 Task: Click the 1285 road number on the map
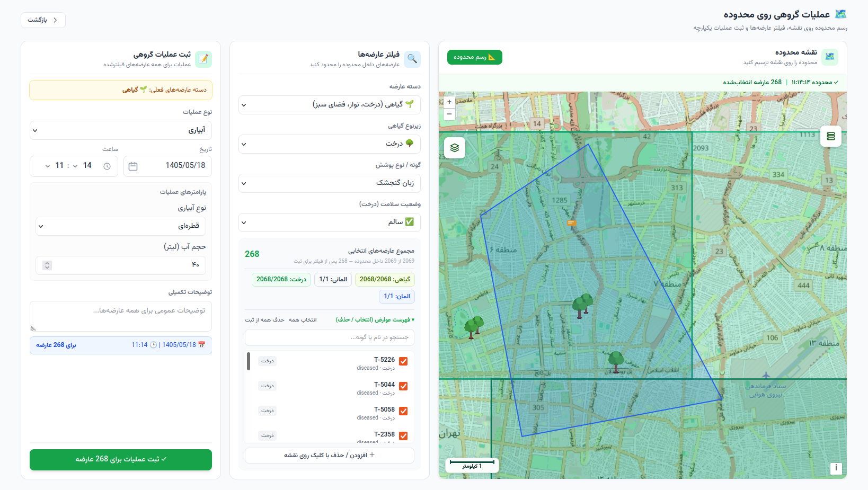[x=560, y=200]
